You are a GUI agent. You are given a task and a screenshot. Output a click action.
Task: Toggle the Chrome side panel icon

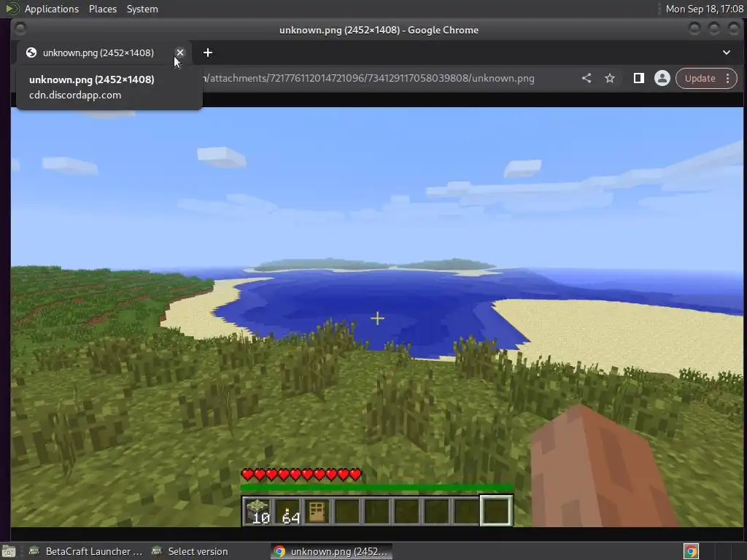click(x=639, y=78)
